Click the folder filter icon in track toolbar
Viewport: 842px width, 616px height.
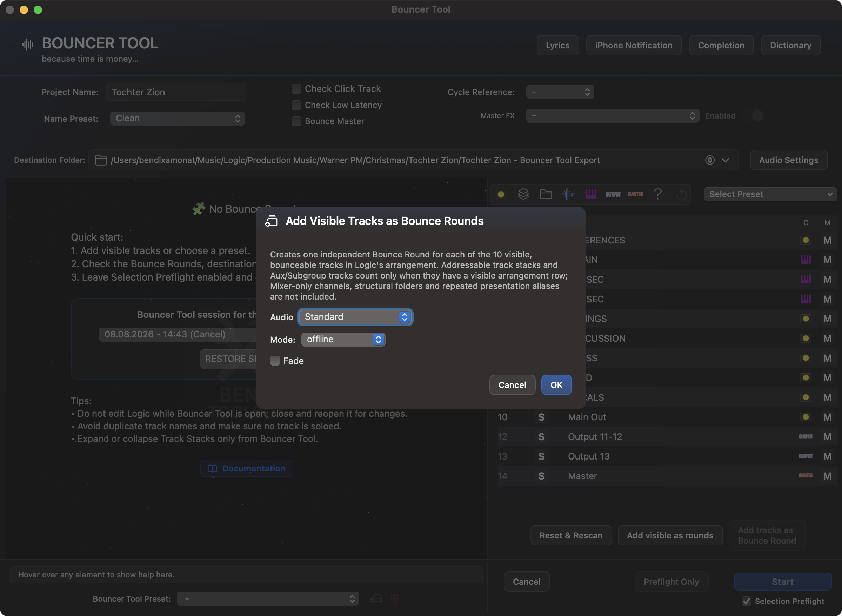coord(546,194)
